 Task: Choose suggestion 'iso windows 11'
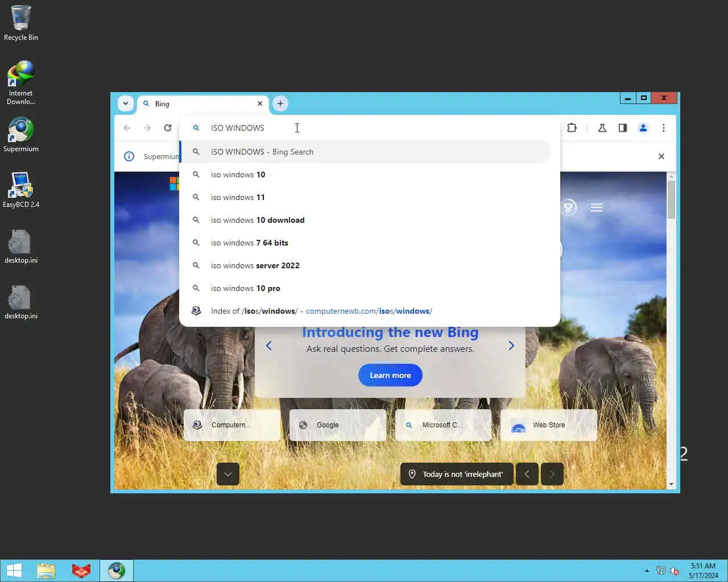[366, 197]
